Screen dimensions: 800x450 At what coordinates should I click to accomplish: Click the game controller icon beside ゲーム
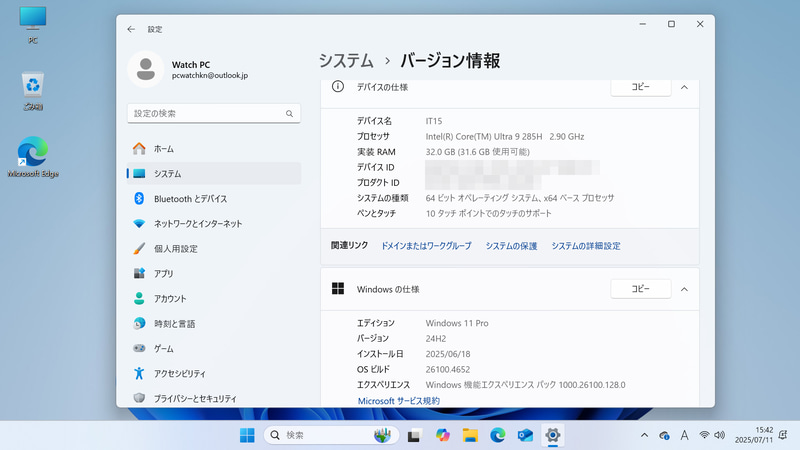[139, 348]
